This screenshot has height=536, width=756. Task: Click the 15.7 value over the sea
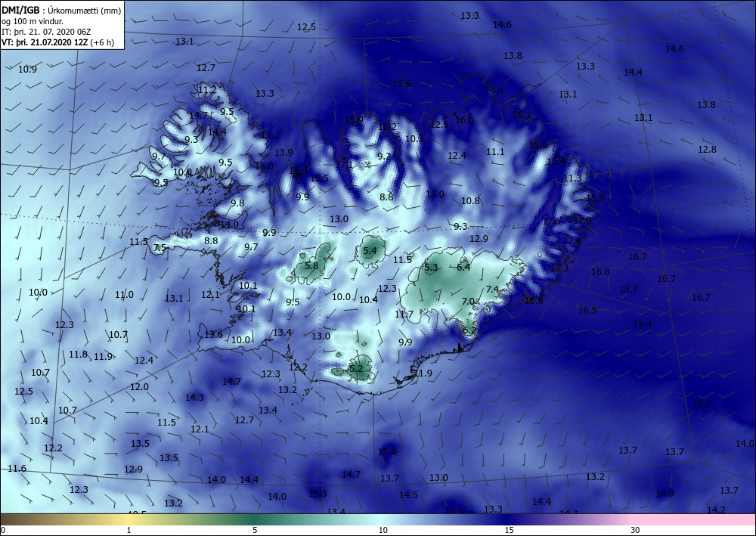628,290
